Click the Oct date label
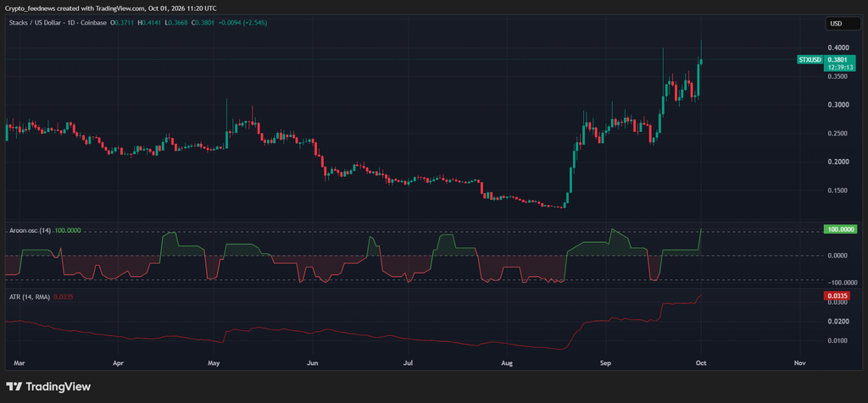 click(701, 363)
